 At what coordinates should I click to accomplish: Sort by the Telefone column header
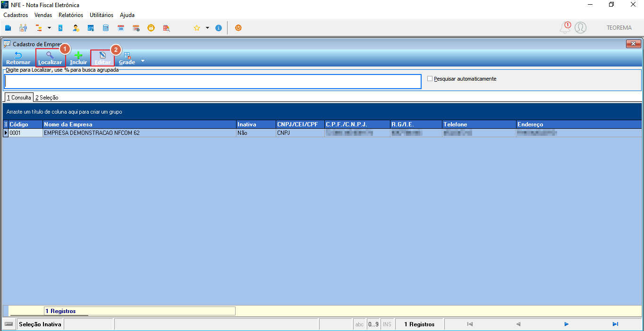[x=479, y=124]
